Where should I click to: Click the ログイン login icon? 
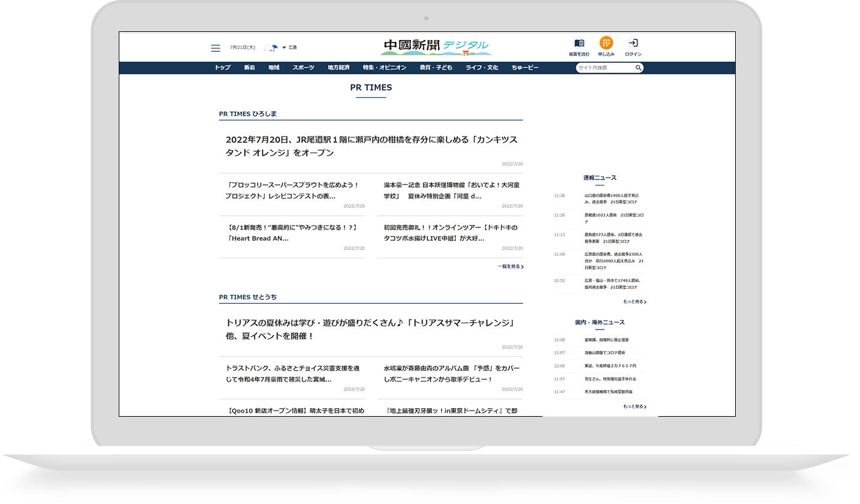pos(633,43)
